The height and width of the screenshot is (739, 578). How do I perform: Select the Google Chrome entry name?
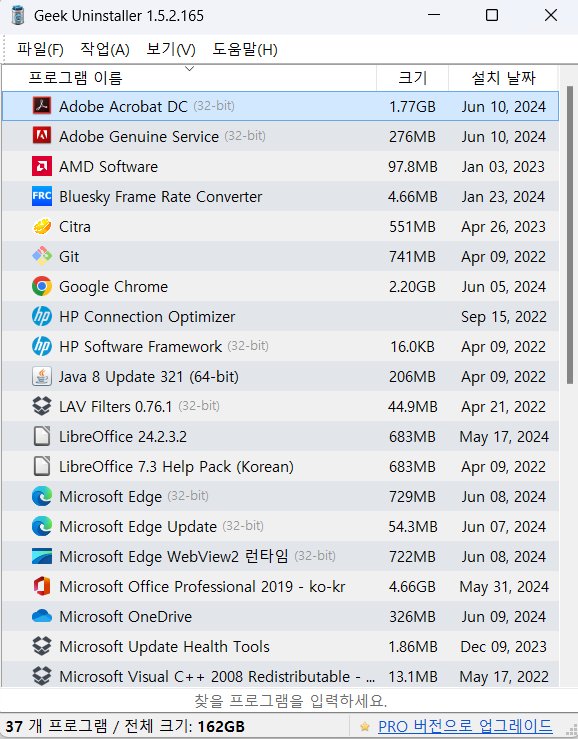pos(113,287)
